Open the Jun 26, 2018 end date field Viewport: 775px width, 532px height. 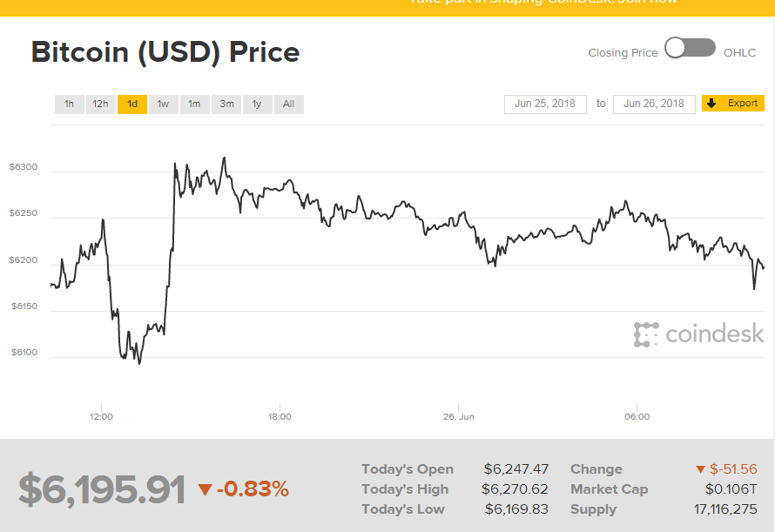click(x=654, y=104)
